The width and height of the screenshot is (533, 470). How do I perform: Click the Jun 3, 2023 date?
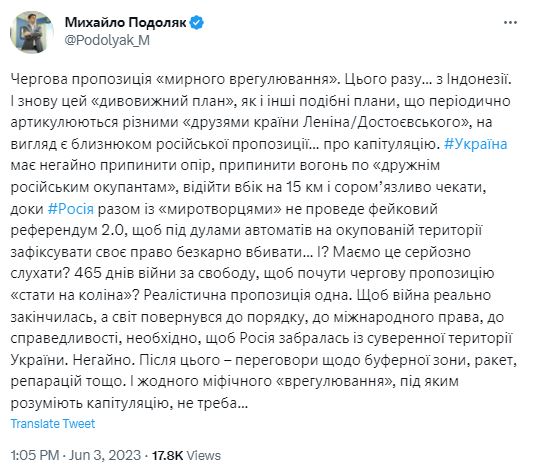pyautogui.click(x=105, y=455)
